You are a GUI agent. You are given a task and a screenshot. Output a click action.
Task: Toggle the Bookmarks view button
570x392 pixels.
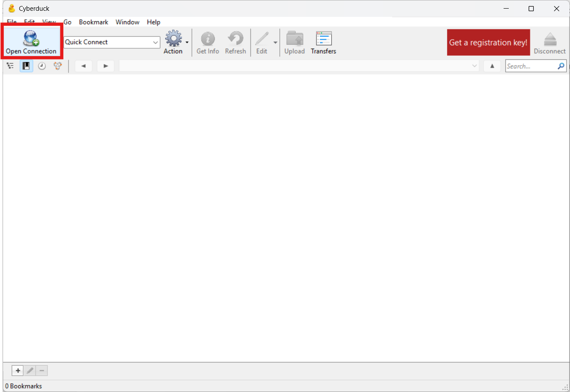coord(26,66)
